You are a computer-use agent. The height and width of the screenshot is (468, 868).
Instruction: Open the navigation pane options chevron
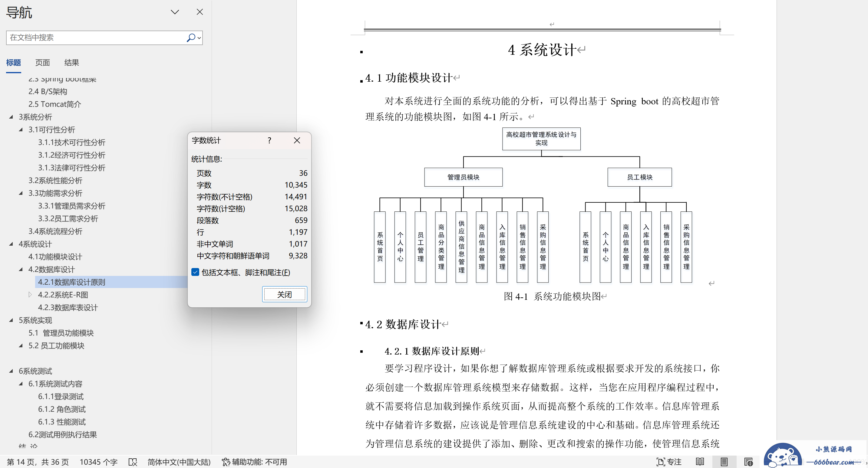[175, 12]
